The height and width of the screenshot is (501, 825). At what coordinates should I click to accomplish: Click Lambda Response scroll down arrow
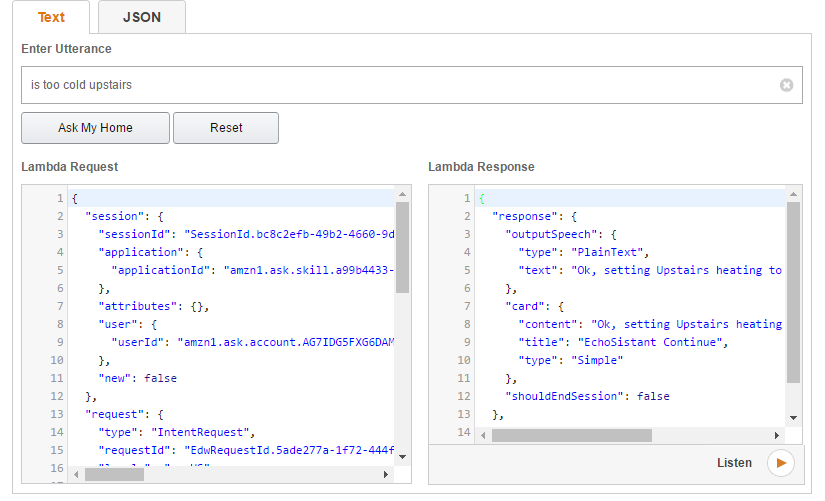pos(793,418)
